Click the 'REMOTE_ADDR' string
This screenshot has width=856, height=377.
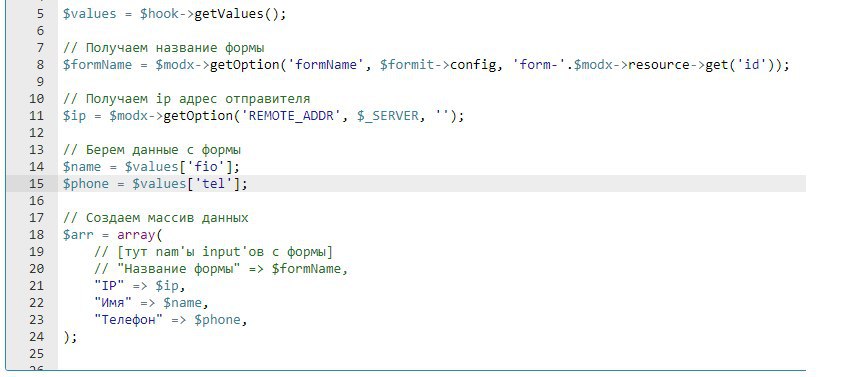tap(292, 116)
